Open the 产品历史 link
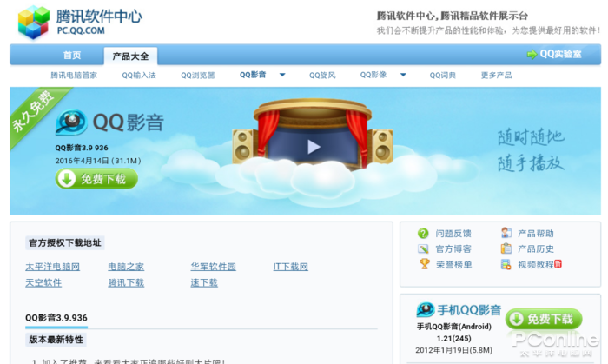608x364 pixels. [536, 248]
